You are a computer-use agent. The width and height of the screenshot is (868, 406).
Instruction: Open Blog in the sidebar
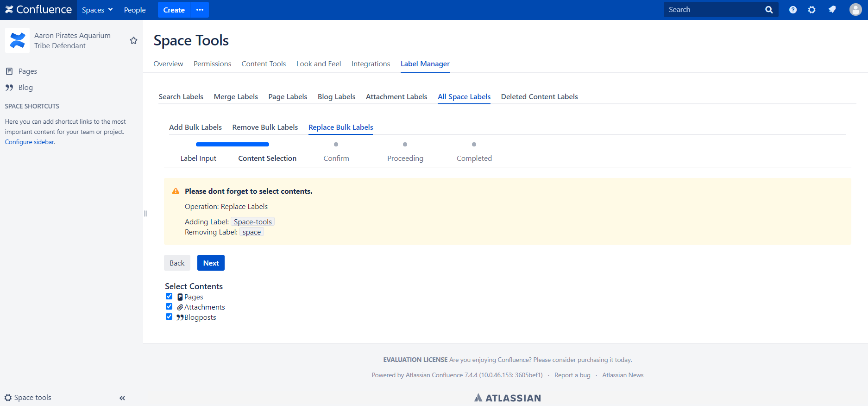(x=25, y=88)
